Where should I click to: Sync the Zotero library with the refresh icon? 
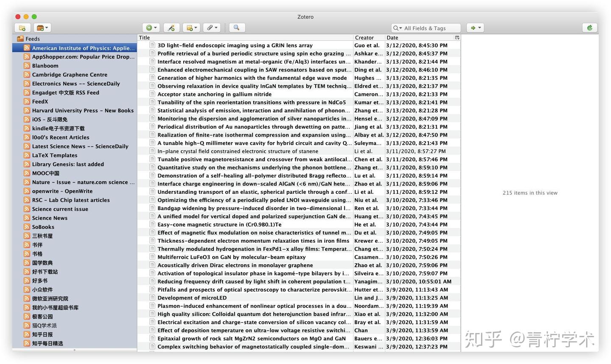tap(589, 28)
